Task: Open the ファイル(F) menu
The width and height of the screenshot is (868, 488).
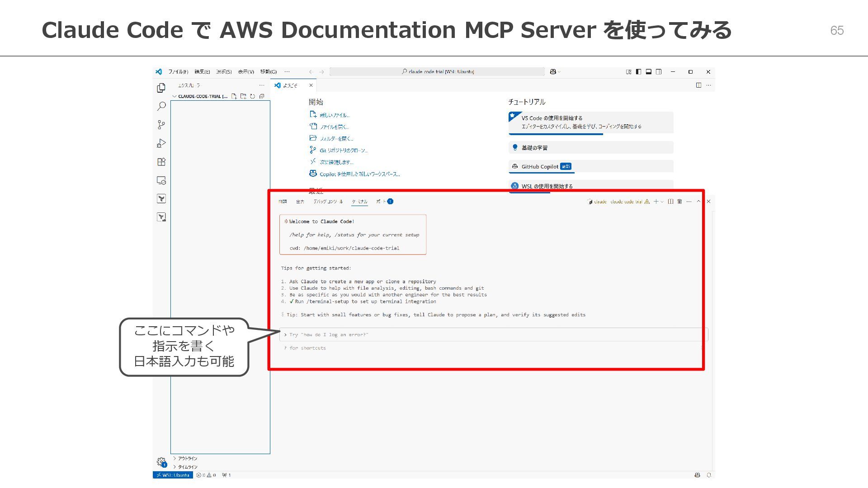Action: [178, 72]
